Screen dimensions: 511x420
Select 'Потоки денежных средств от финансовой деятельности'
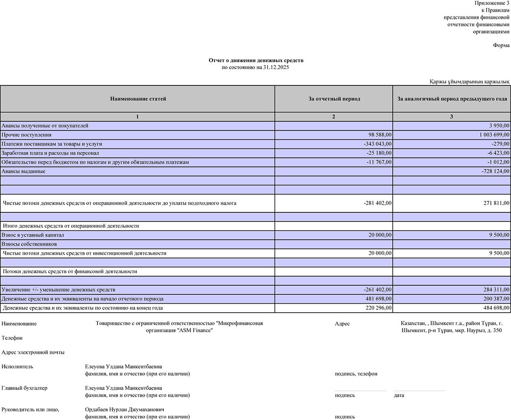(x=70, y=272)
